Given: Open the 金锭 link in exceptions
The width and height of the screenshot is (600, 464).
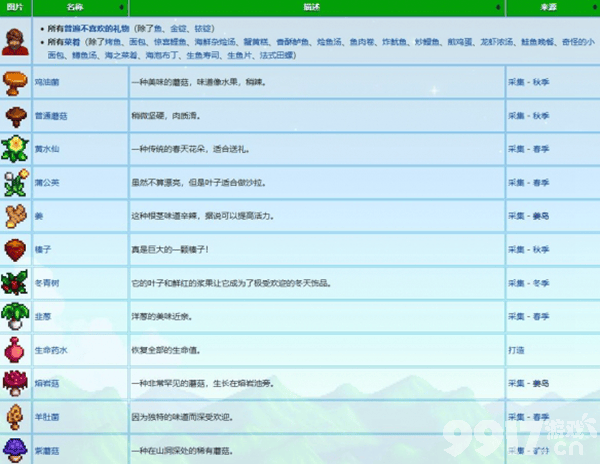Looking at the screenshot, I should coord(178,29).
